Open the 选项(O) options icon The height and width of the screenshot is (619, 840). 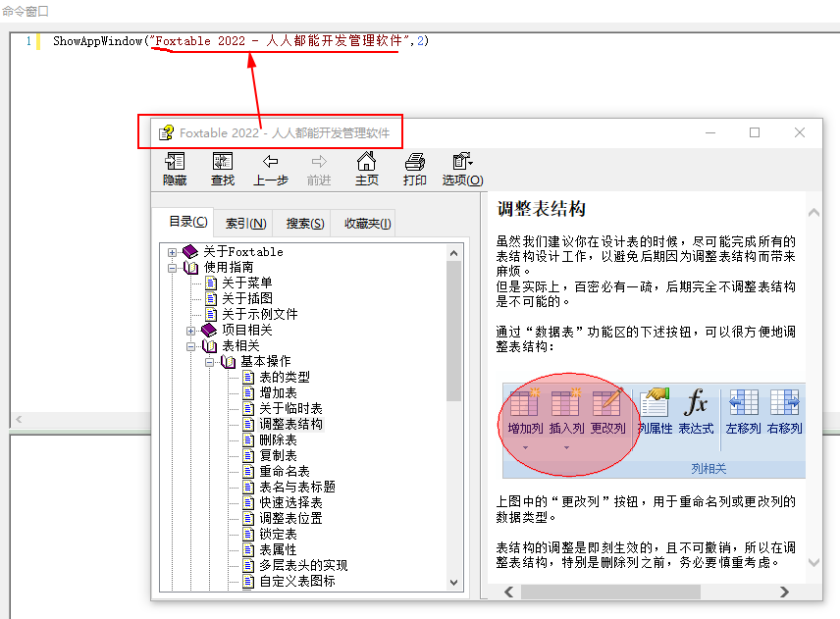[462, 161]
